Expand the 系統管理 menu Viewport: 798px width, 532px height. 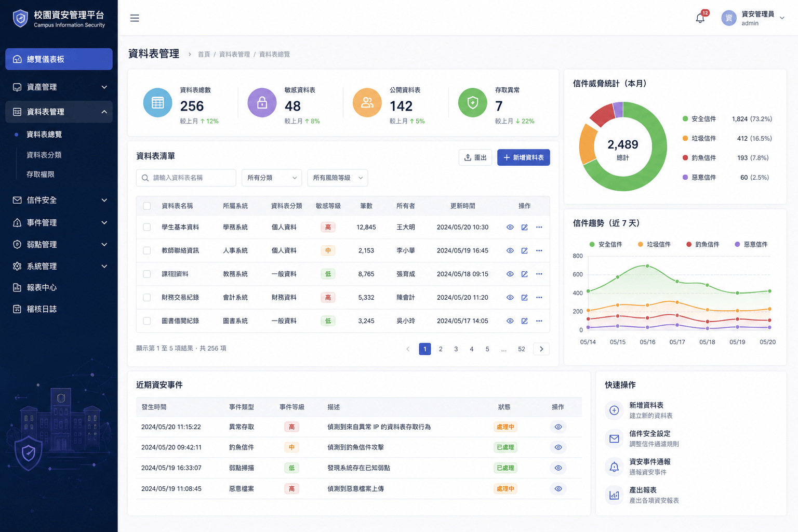tap(59, 266)
